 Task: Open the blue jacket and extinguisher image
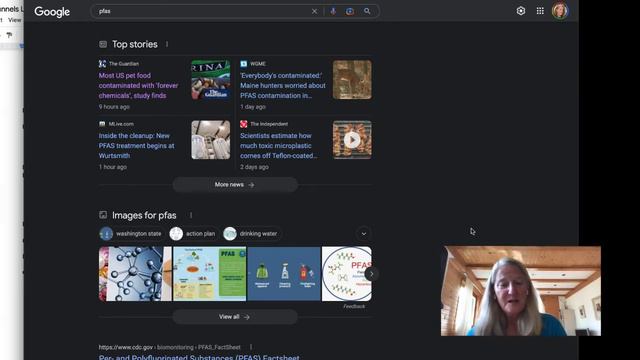click(x=284, y=274)
